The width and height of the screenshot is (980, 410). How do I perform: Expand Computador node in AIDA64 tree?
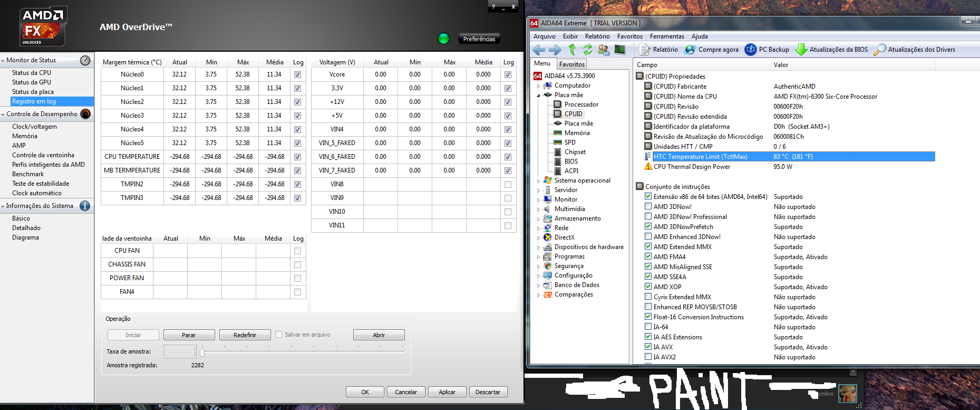pos(538,85)
